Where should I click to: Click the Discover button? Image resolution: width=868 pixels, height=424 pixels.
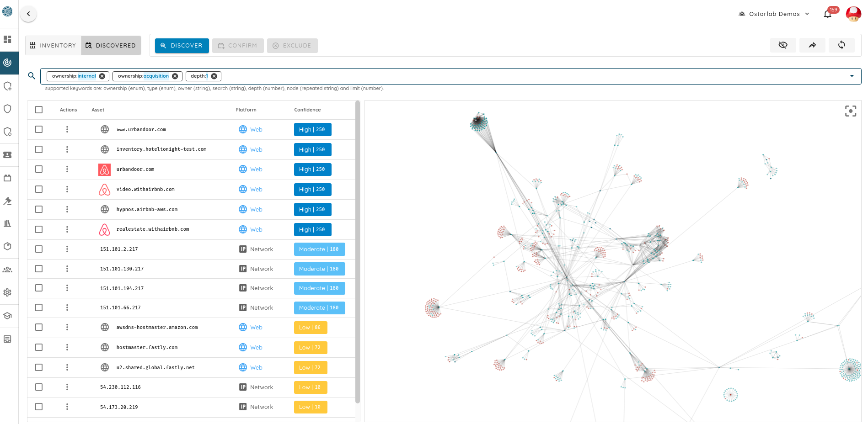[182, 46]
